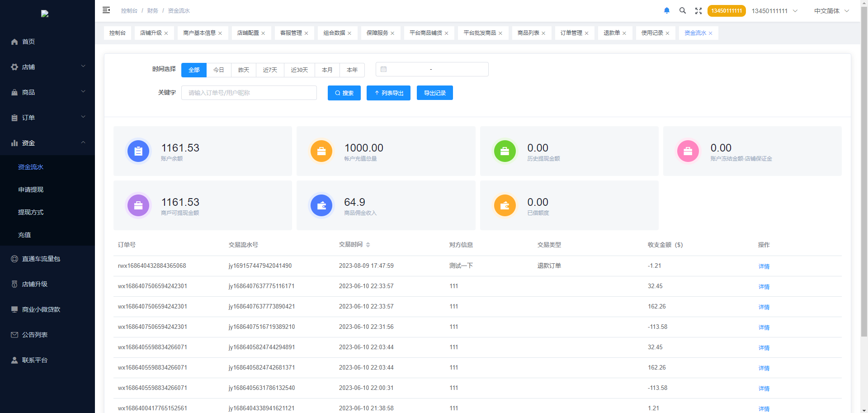Click the notification bell icon
The image size is (868, 413).
666,10
